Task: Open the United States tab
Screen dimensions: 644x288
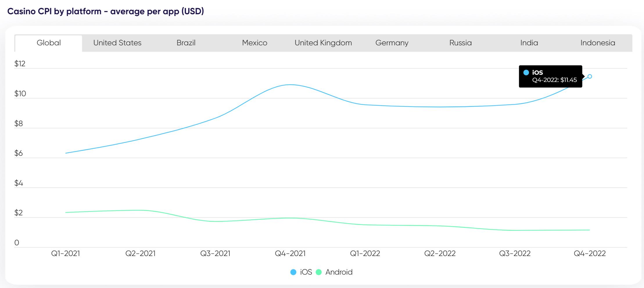Action: tap(117, 43)
